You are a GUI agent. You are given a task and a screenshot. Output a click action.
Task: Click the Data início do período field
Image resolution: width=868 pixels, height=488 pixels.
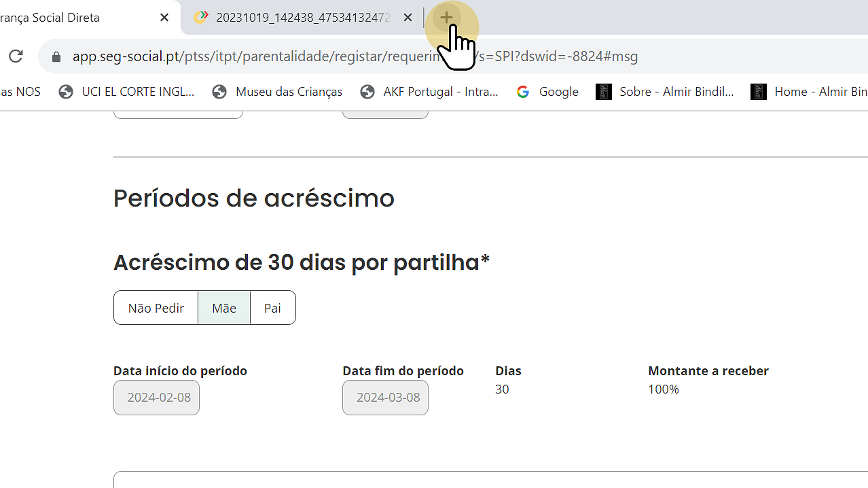point(157,398)
